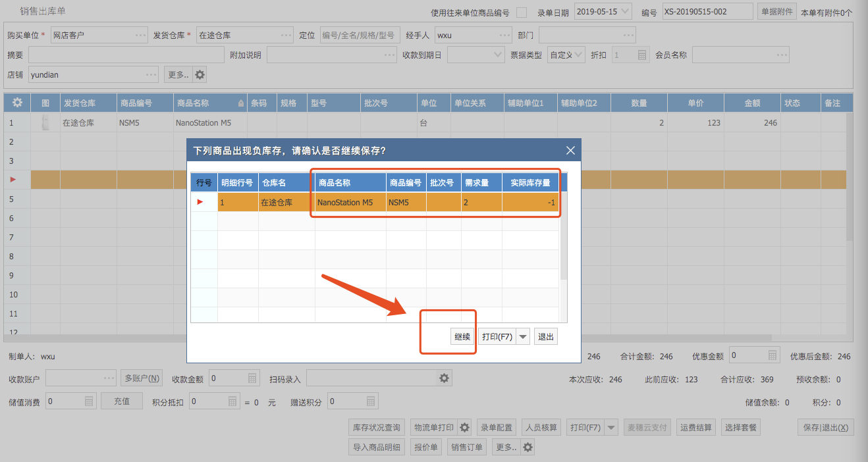Click the 选择套餐 button
Screen dimensions: 868x462
[741, 427]
